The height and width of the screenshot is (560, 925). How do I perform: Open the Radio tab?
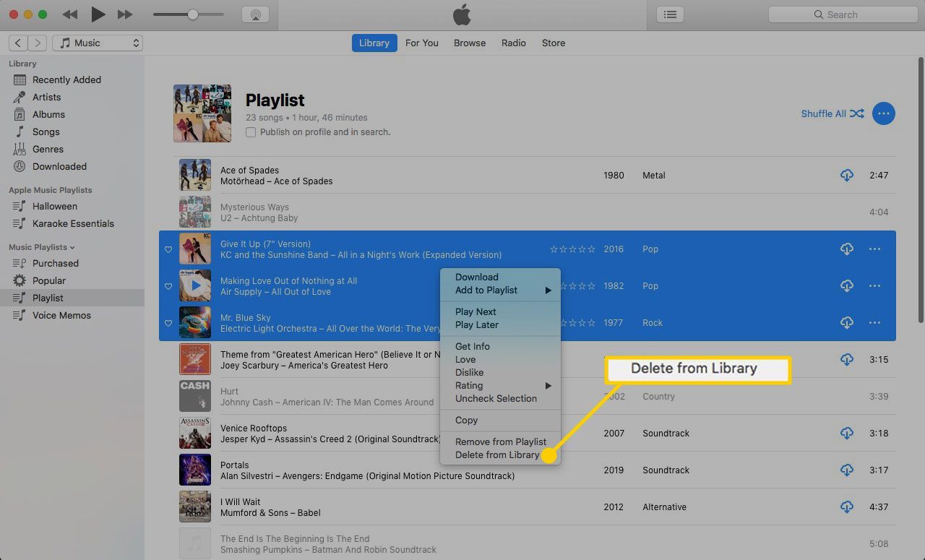(514, 43)
